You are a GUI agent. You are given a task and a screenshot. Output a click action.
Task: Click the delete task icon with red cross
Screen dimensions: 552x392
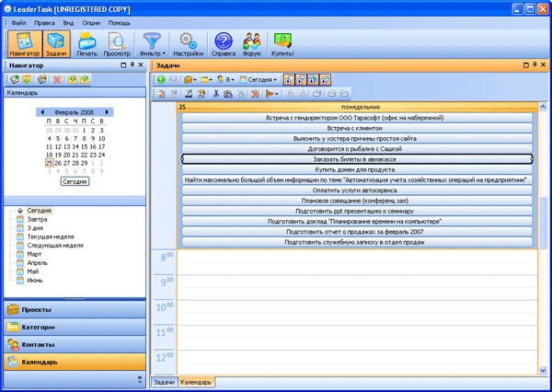255,94
